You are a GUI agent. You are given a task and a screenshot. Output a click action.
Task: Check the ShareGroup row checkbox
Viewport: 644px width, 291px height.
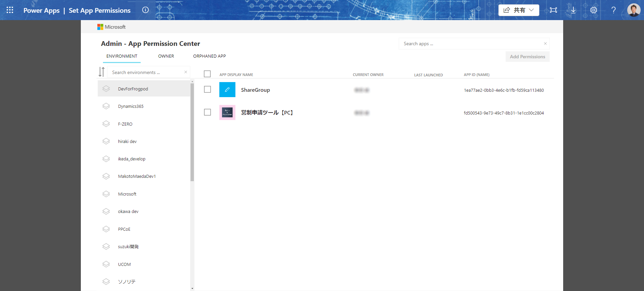[207, 89]
